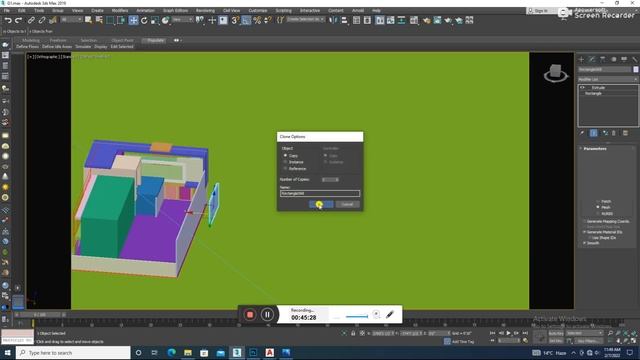
Task: Open the selection filter dropdown
Action: pyautogui.click(x=71, y=20)
